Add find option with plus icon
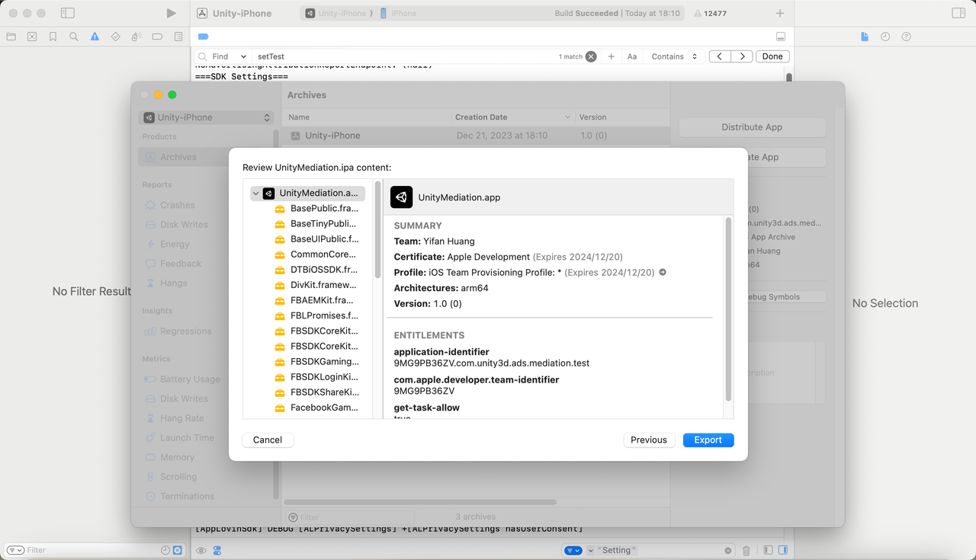 pyautogui.click(x=611, y=56)
